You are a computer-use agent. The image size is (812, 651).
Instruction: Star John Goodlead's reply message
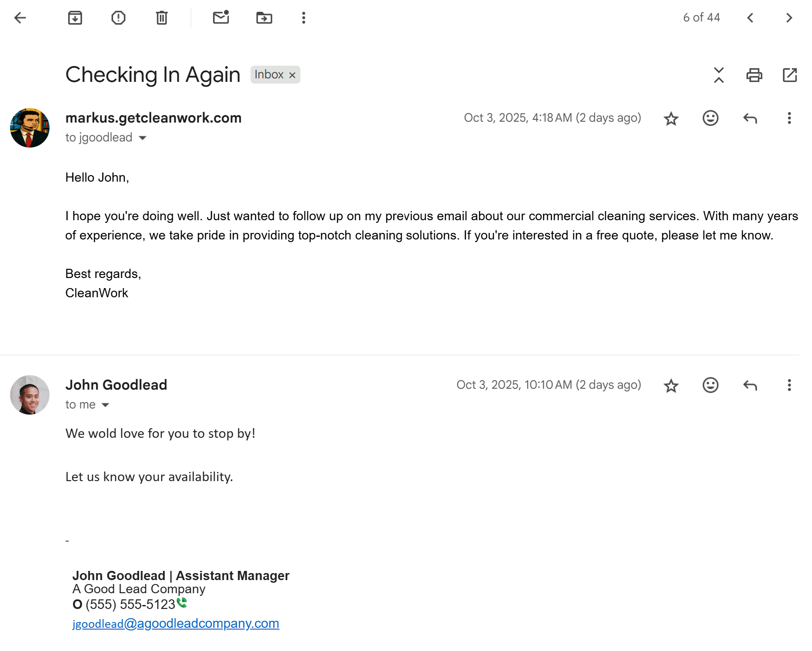pyautogui.click(x=671, y=386)
